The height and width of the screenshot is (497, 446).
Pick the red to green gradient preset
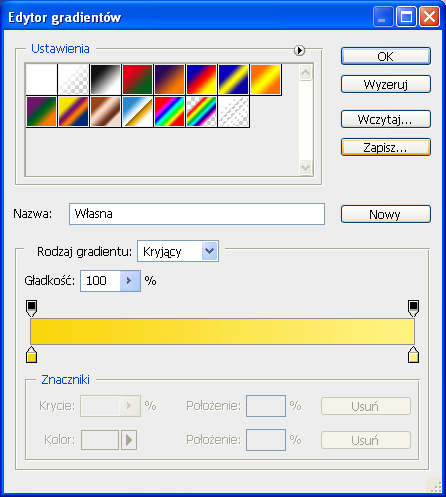137,80
